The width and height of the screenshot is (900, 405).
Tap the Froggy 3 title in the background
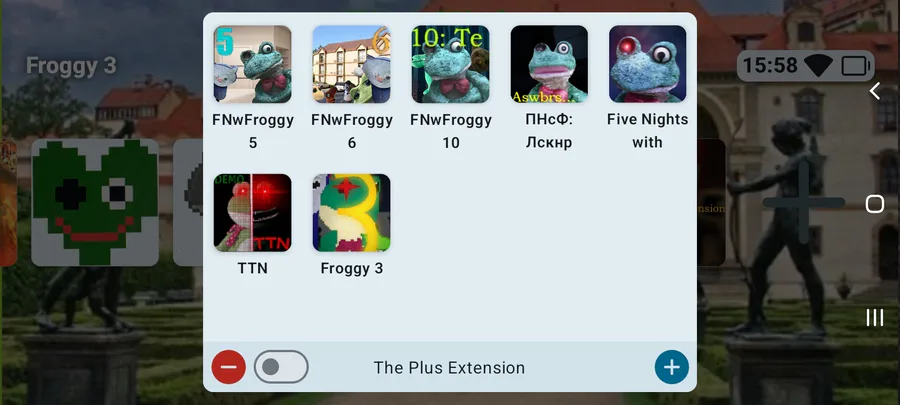[71, 66]
